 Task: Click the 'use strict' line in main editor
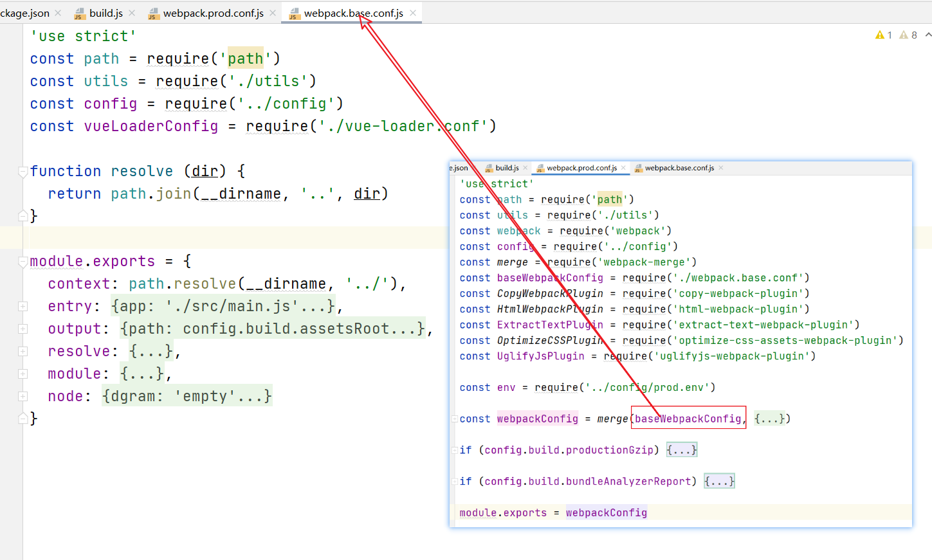pyautogui.click(x=83, y=36)
